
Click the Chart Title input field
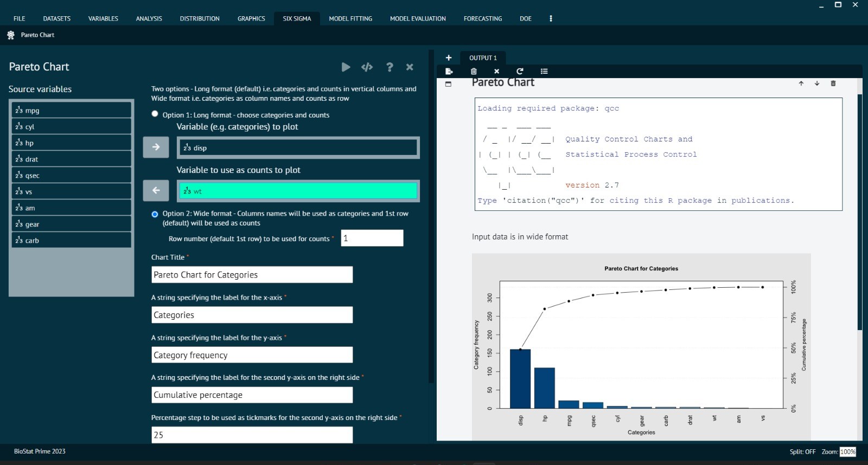coord(252,275)
